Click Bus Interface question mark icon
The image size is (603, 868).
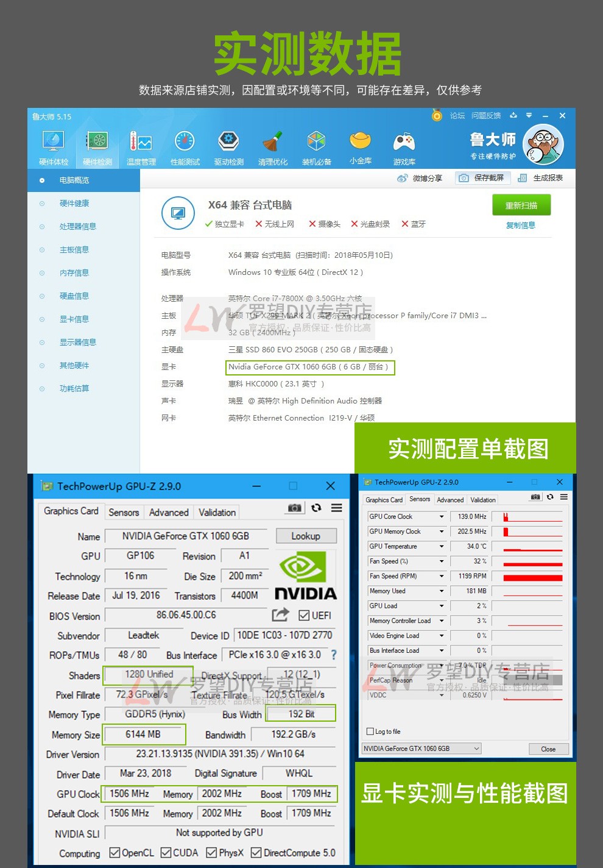[x=333, y=655]
